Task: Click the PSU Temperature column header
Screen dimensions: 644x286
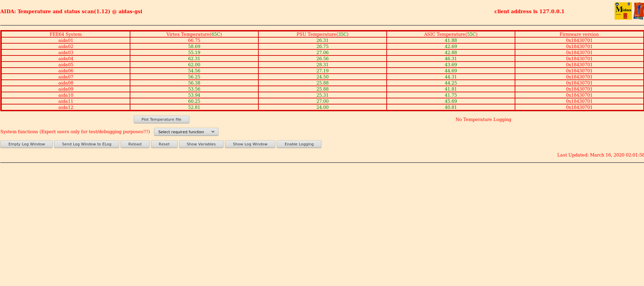Action: [x=323, y=34]
